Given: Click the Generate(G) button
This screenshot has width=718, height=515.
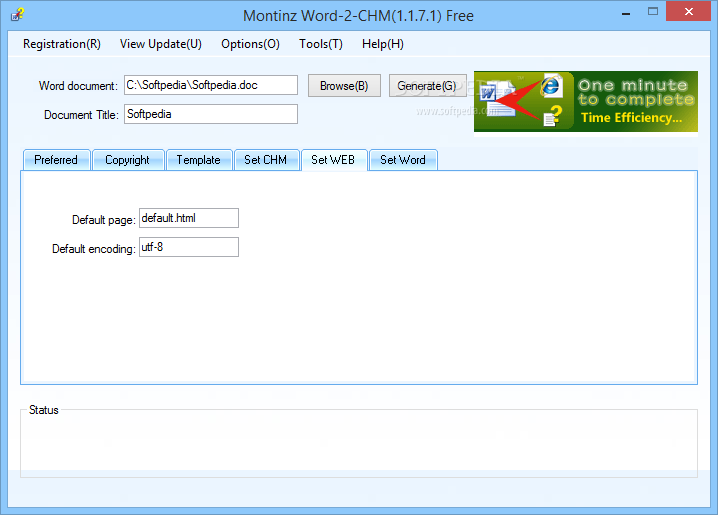Looking at the screenshot, I should tap(427, 86).
